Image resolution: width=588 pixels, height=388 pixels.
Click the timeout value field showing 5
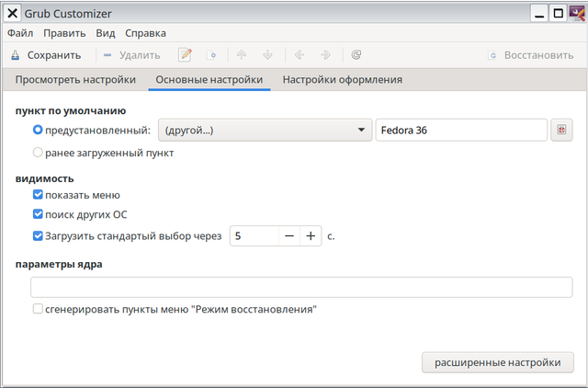254,236
